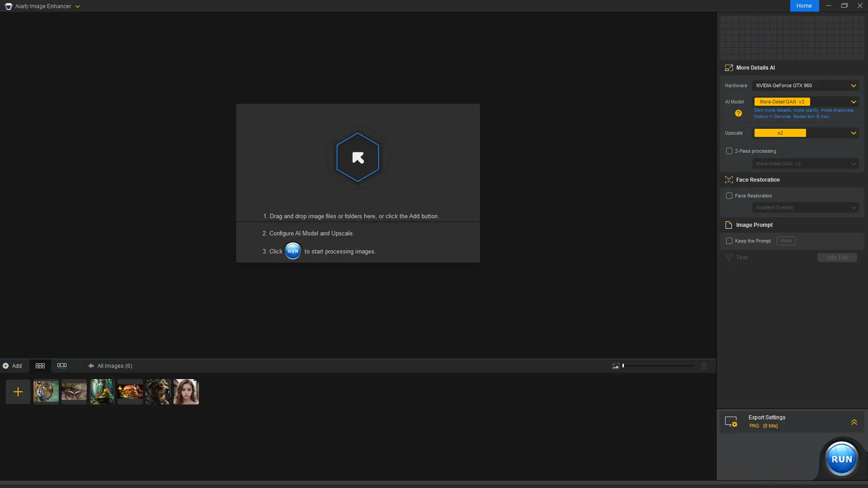Open the Aiarty Image Enhancer title menu
The image size is (868, 488).
pos(77,6)
